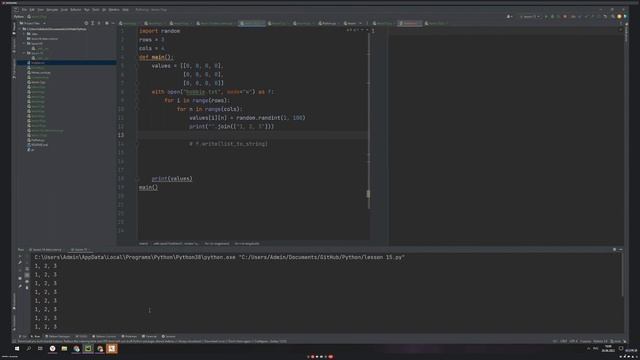Click Rerun icon in Run panel
Viewport: 640px width, 360px height.
click(20, 256)
